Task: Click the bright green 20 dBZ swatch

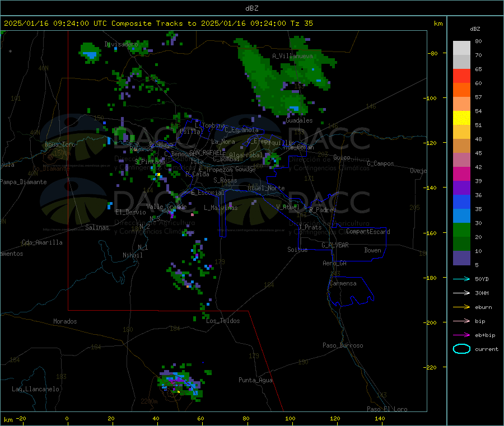Action: pyautogui.click(x=461, y=230)
